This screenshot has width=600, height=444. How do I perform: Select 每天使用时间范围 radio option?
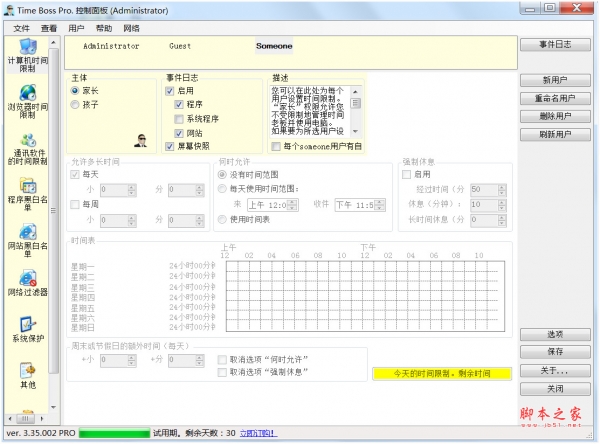coord(221,188)
